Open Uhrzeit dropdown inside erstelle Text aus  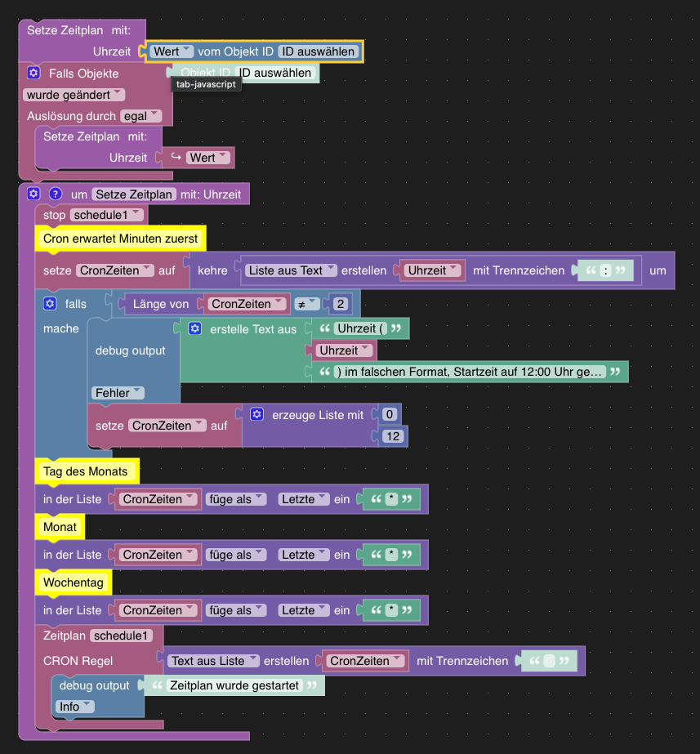(x=344, y=350)
